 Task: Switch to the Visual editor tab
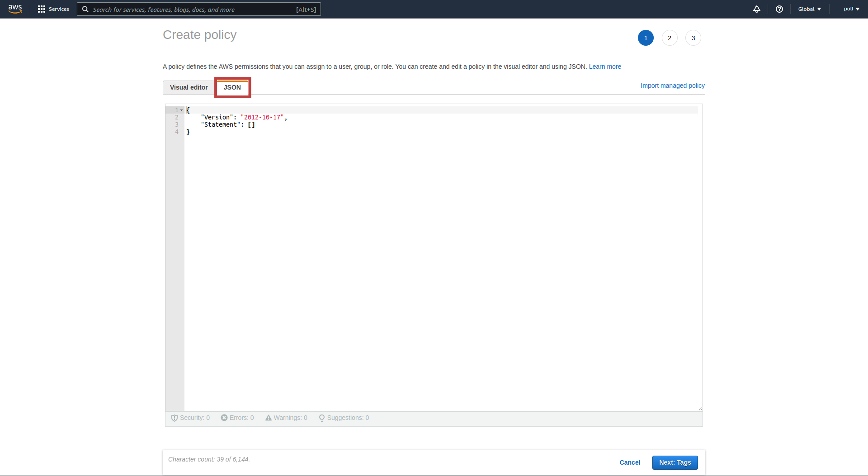pyautogui.click(x=189, y=87)
